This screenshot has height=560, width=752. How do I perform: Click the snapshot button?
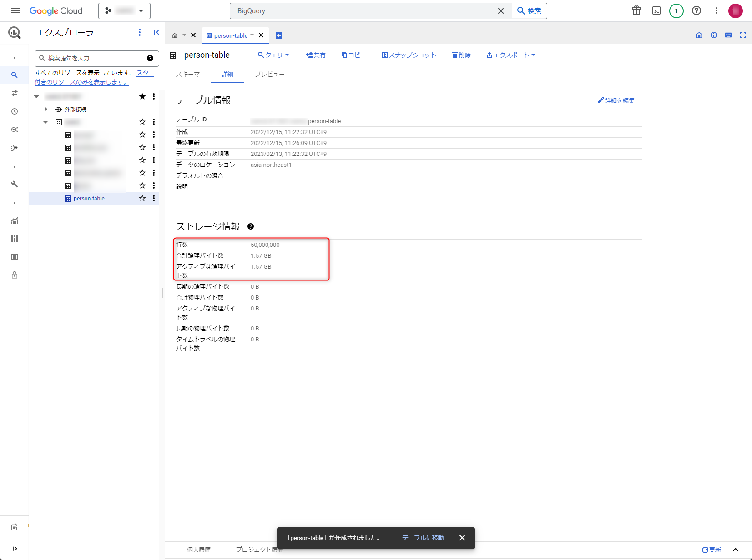coord(409,55)
